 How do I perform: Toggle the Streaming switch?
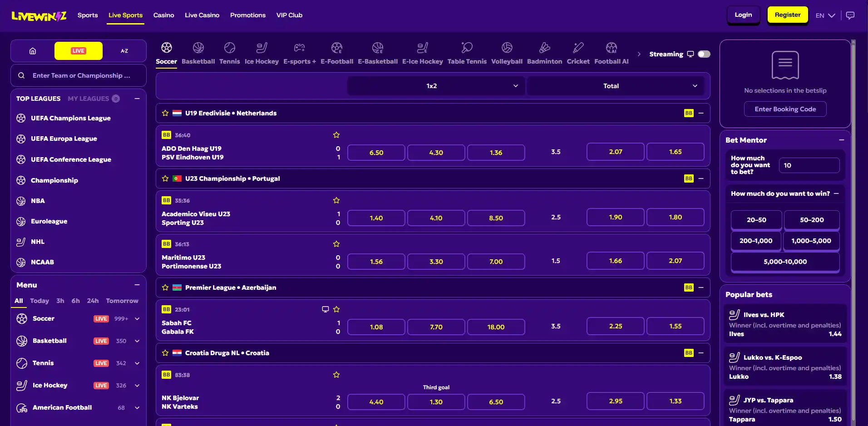coord(704,54)
